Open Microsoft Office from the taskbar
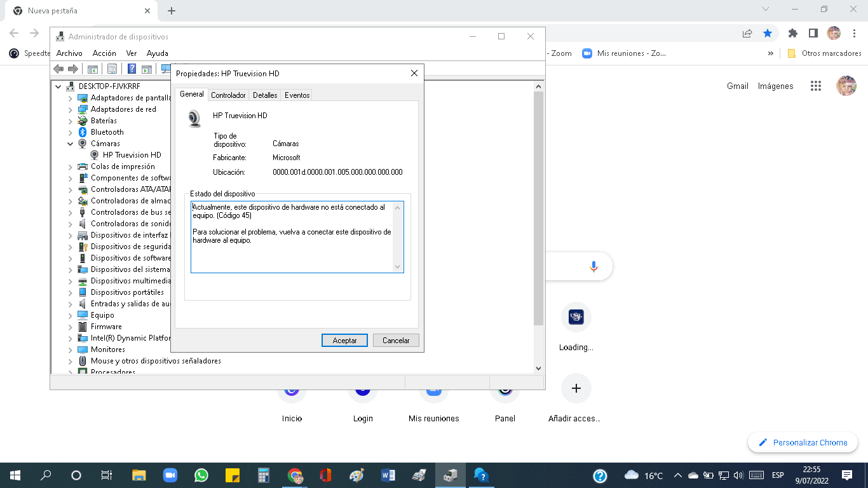868x488 pixels. 325,475
